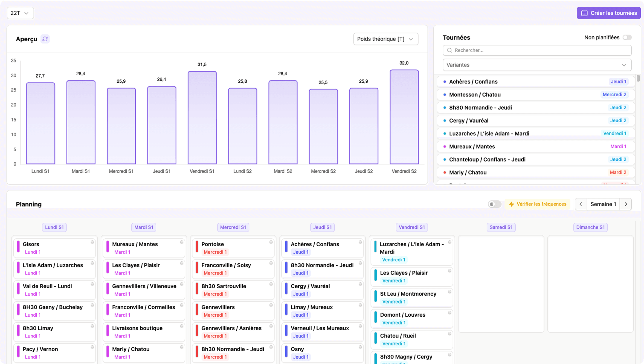Click the circle icon on the Chatou / Rueil card
The height and width of the screenshot is (364, 644).
[449, 334]
